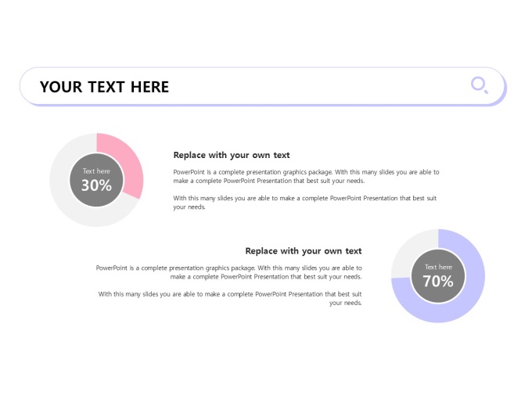Click the 30% percentage number
Screen dimensions: 532x399
[x=96, y=185]
